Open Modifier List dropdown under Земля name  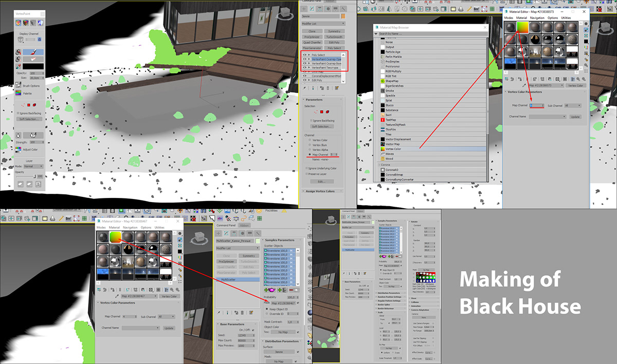pyautogui.click(x=322, y=23)
